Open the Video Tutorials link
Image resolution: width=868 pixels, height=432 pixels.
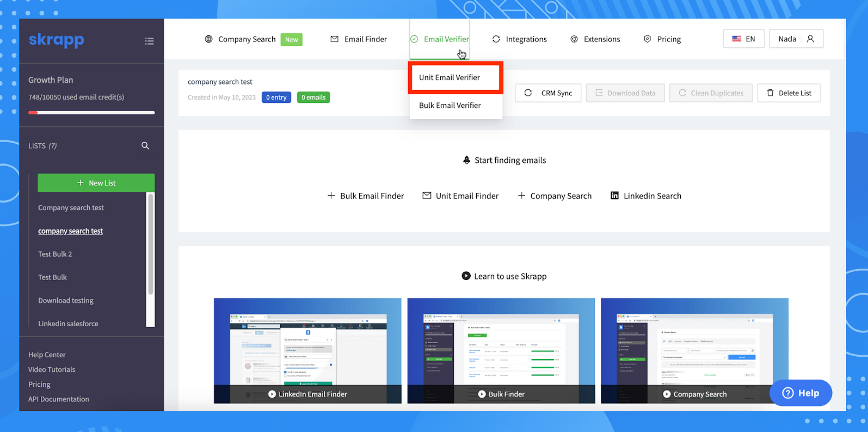[x=52, y=369]
